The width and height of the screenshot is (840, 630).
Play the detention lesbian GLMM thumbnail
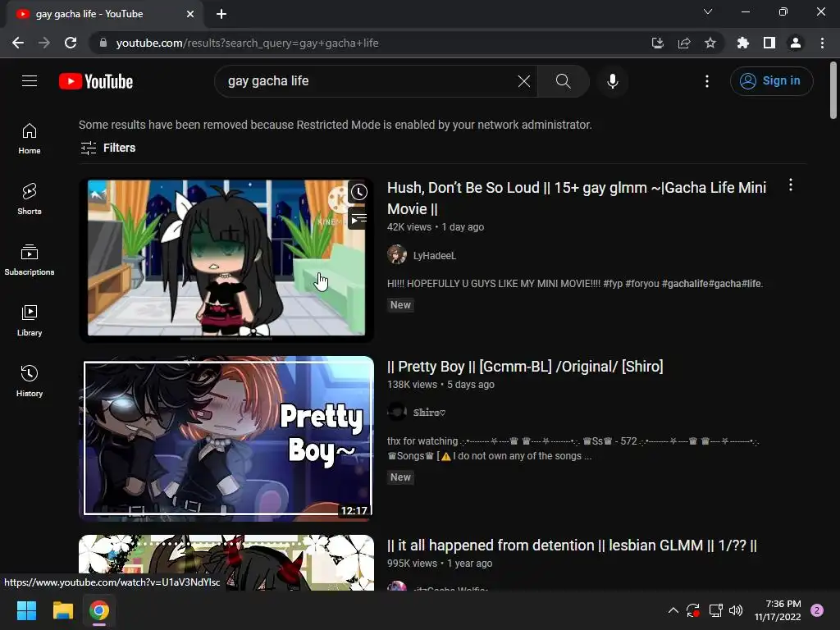tap(226, 562)
